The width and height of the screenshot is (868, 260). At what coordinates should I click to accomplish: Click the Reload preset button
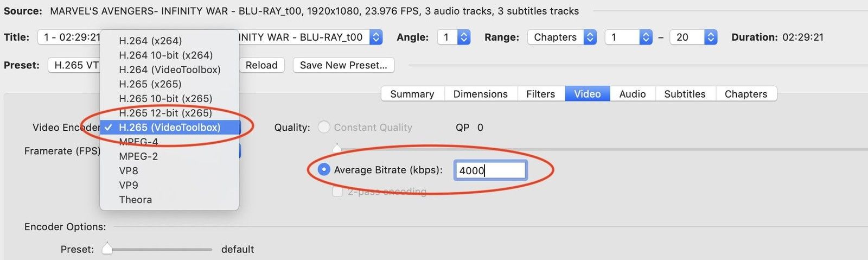click(x=261, y=65)
